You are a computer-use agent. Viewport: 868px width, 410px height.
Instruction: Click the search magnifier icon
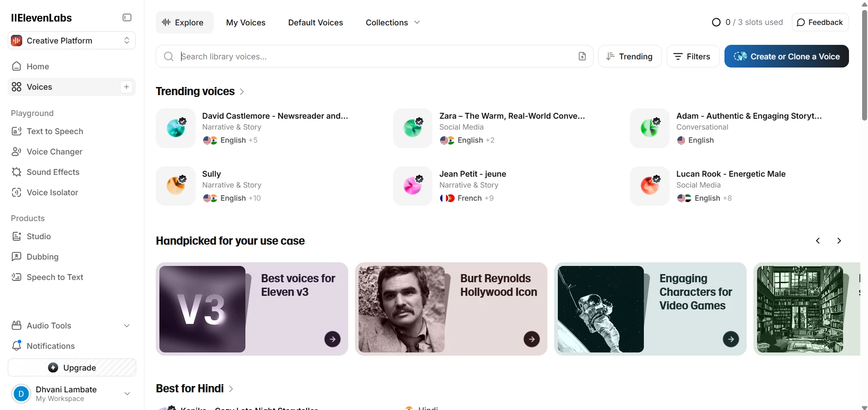(x=168, y=56)
